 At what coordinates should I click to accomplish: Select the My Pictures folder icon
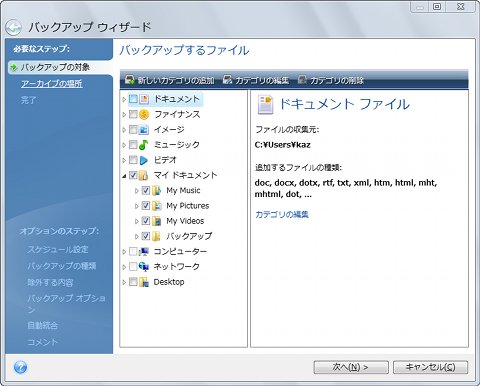coord(156,206)
